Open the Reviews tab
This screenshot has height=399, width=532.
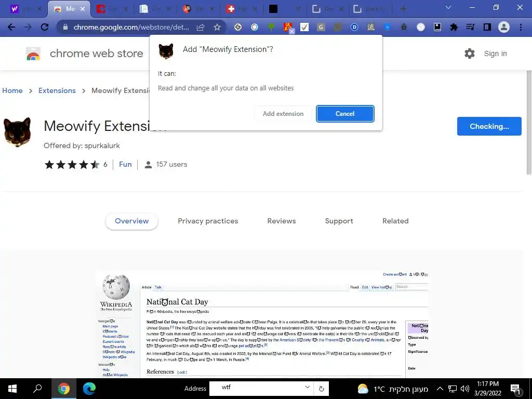pyautogui.click(x=282, y=221)
